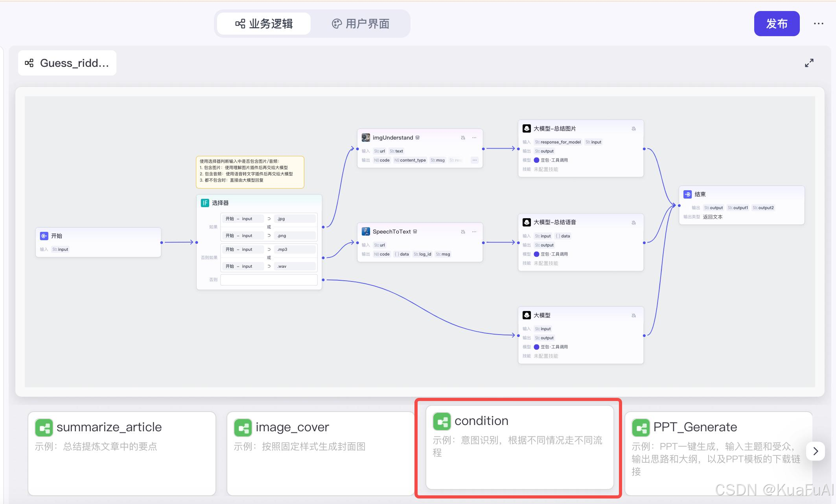Click the 大模型-总结图片 model icon
This screenshot has width=836, height=504.
coord(527,129)
